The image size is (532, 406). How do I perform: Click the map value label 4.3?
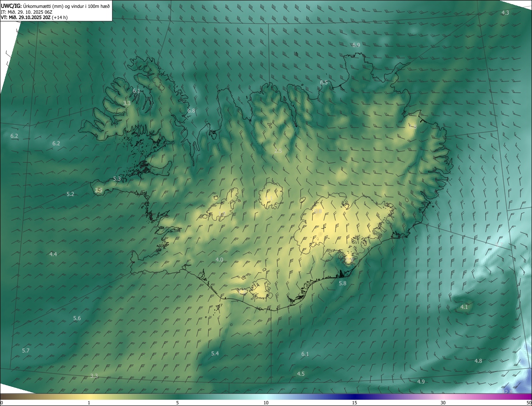pyautogui.click(x=505, y=13)
